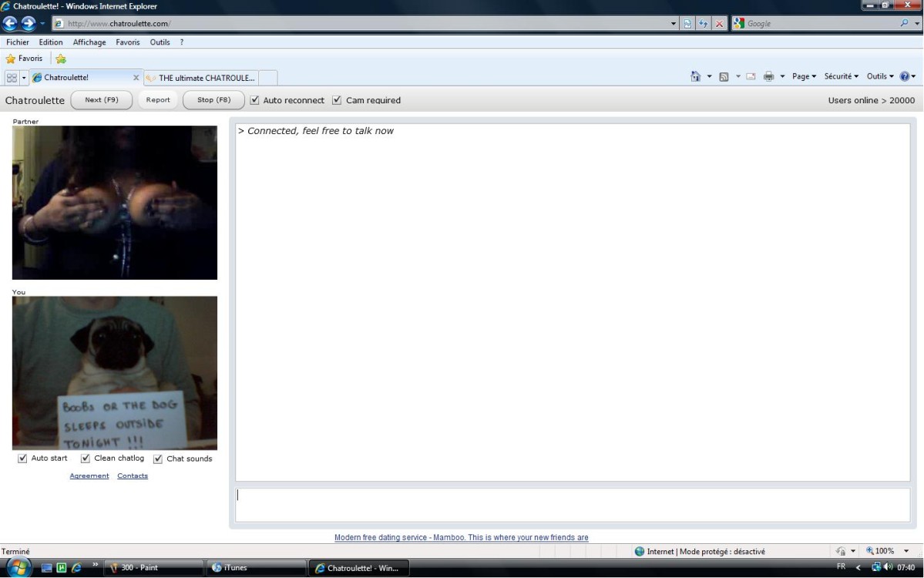Open the Page dropdown menu

[804, 76]
